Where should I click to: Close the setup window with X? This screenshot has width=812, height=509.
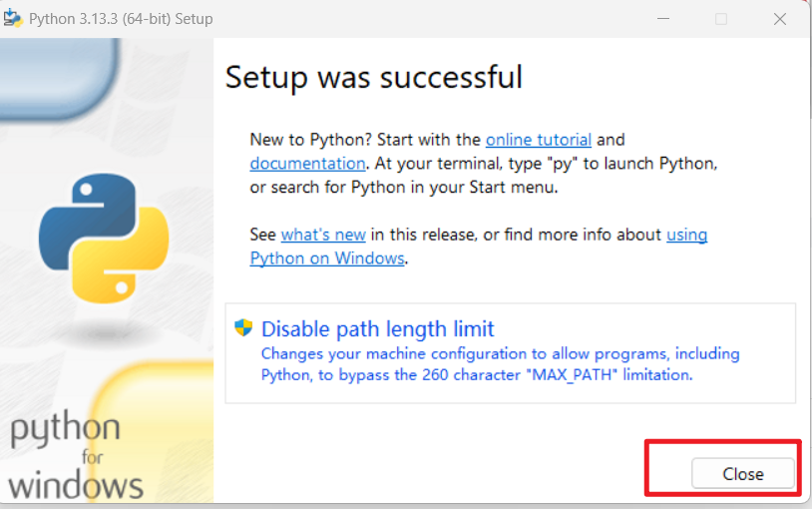point(780,19)
